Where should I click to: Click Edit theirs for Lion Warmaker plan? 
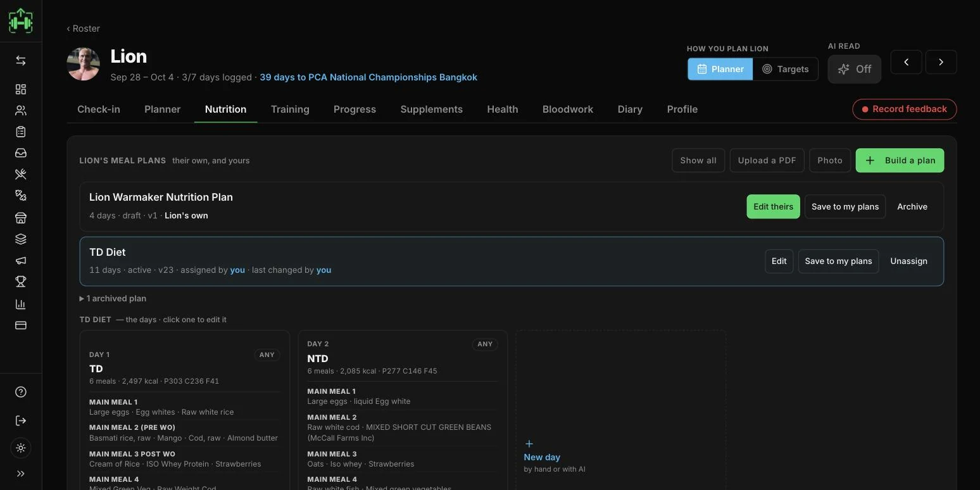click(773, 206)
